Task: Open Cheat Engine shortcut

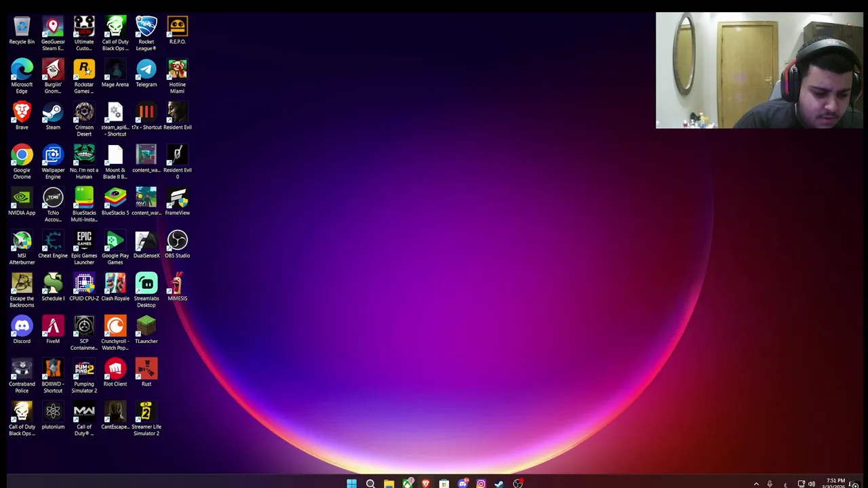Action: [53, 245]
